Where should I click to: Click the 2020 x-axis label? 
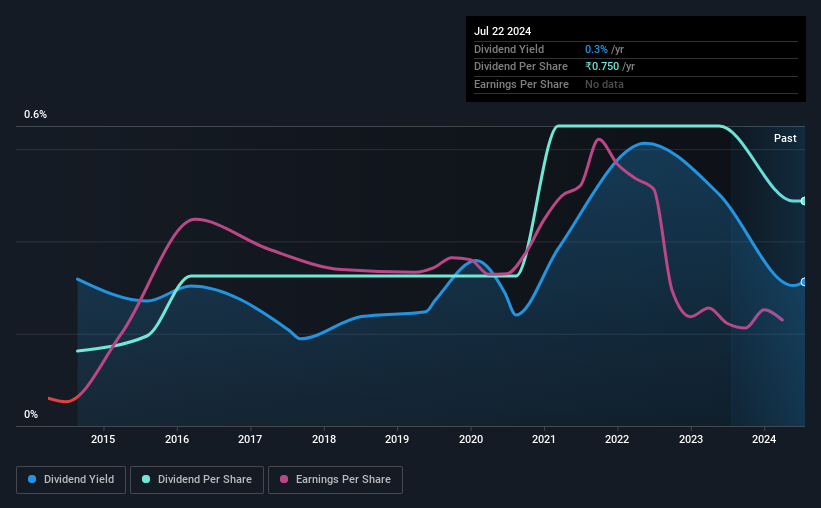pyautogui.click(x=471, y=439)
